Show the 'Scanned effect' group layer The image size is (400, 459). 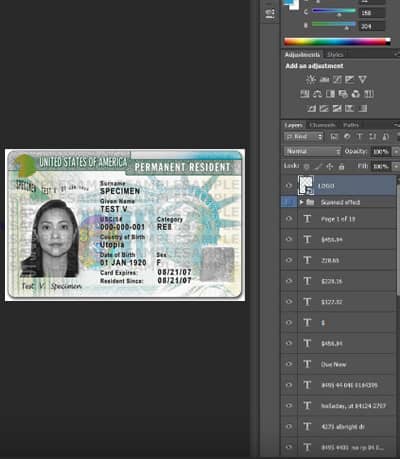click(289, 202)
